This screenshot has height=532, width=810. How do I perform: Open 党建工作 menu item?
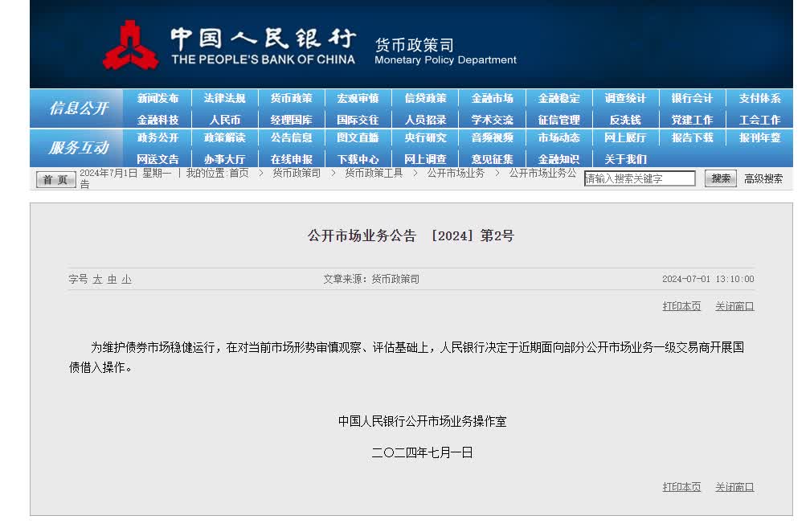[692, 120]
